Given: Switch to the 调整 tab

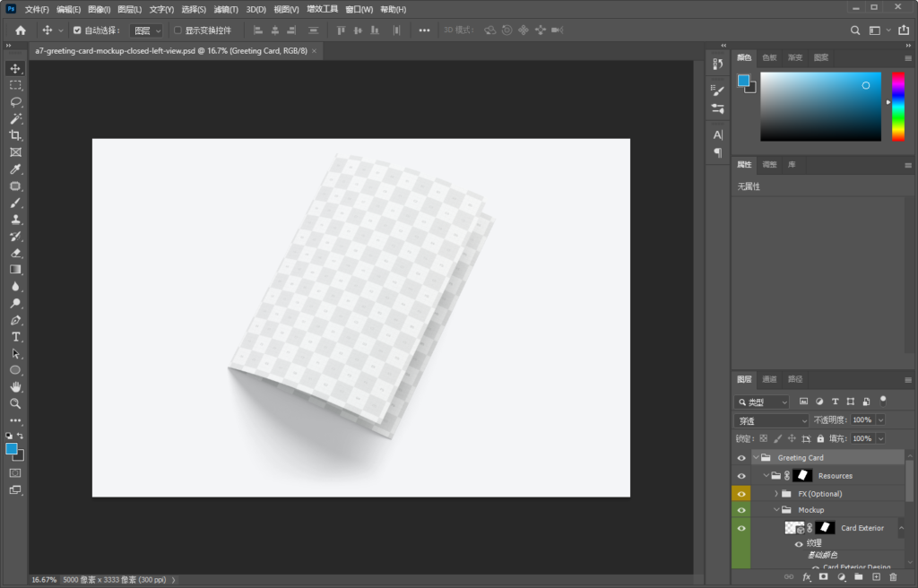Looking at the screenshot, I should [x=769, y=165].
